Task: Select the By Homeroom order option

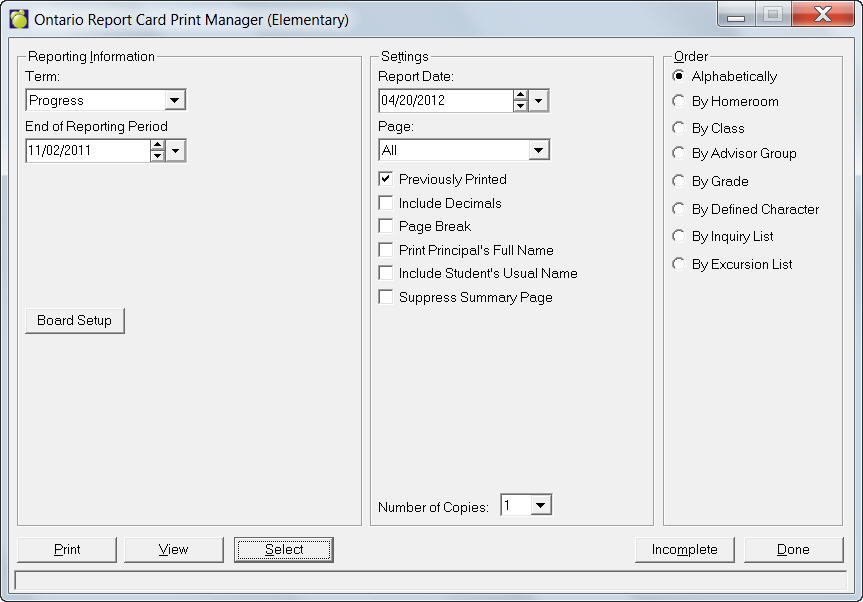Action: click(680, 101)
